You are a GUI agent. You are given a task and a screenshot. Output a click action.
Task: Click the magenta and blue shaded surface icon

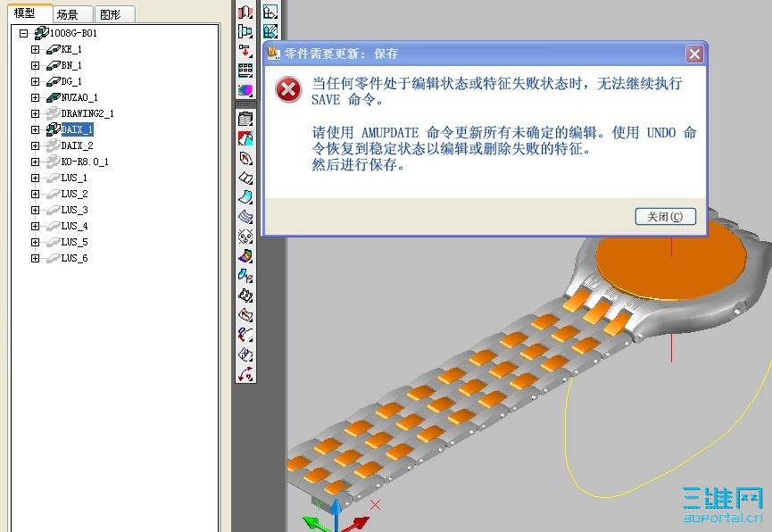tap(245, 90)
